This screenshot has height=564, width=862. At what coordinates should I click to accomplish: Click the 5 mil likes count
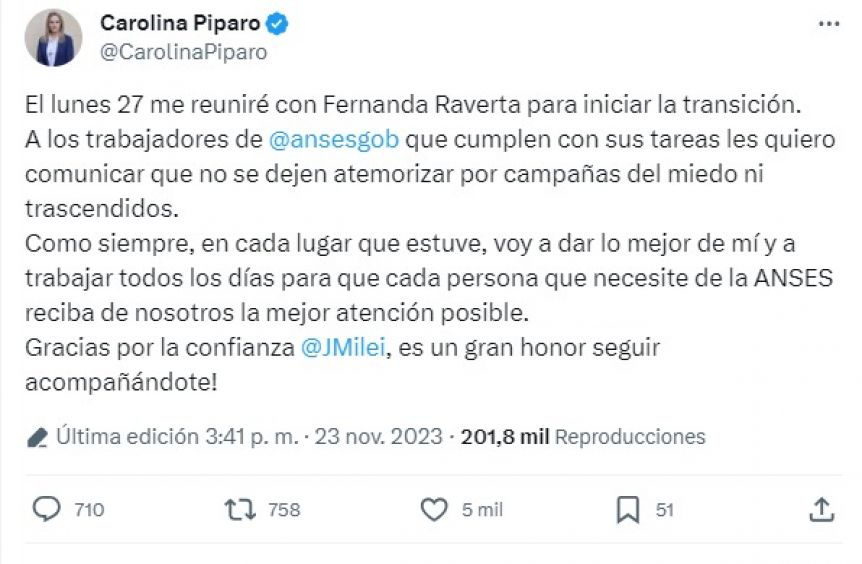[481, 510]
